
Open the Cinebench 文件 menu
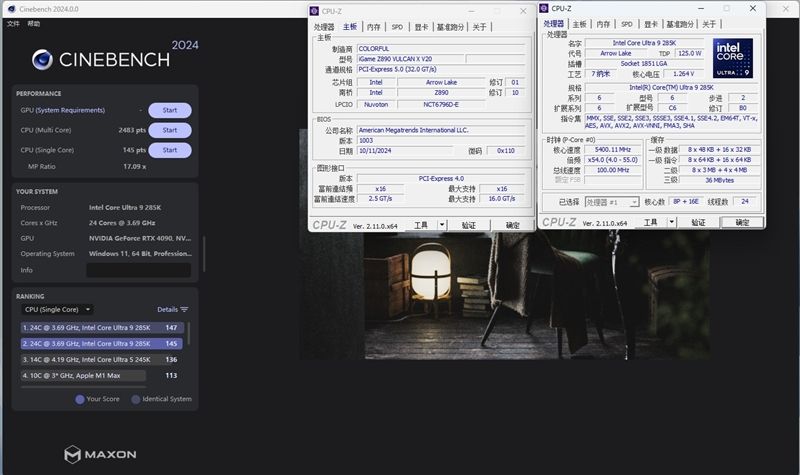(13, 23)
